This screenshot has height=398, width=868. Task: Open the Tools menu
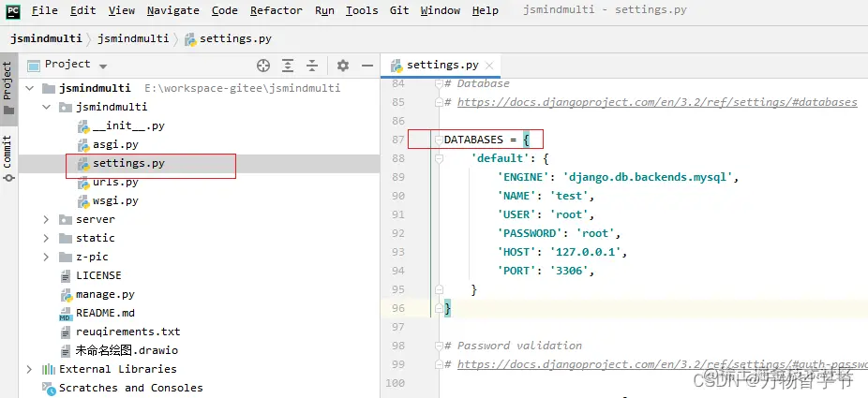click(362, 10)
